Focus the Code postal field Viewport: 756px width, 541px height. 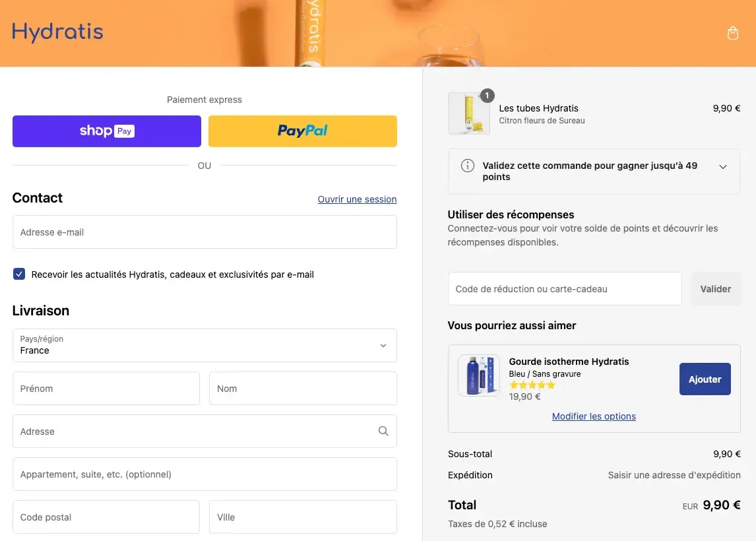pos(106,517)
